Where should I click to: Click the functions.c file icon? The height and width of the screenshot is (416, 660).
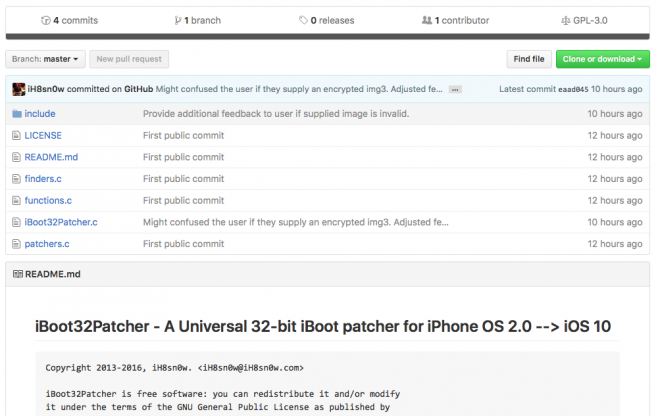click(x=16, y=201)
